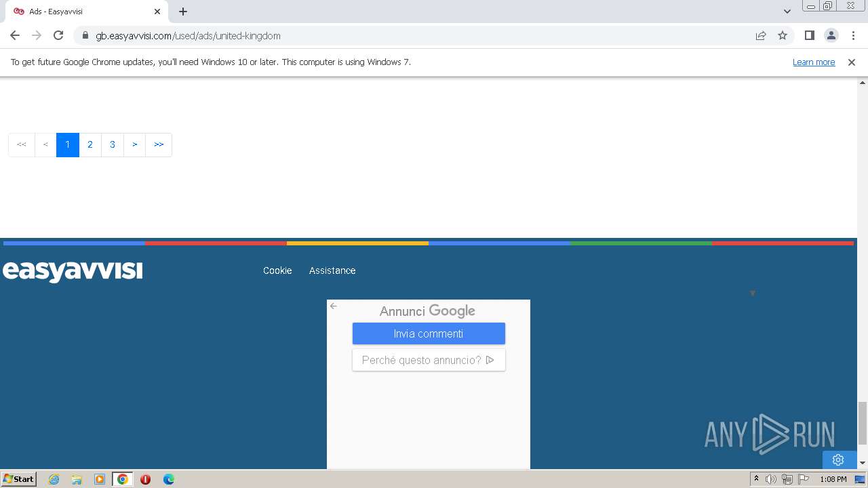This screenshot has width=868, height=488.
Task: Select the Ads - Easyavvisi tab
Action: tap(86, 12)
